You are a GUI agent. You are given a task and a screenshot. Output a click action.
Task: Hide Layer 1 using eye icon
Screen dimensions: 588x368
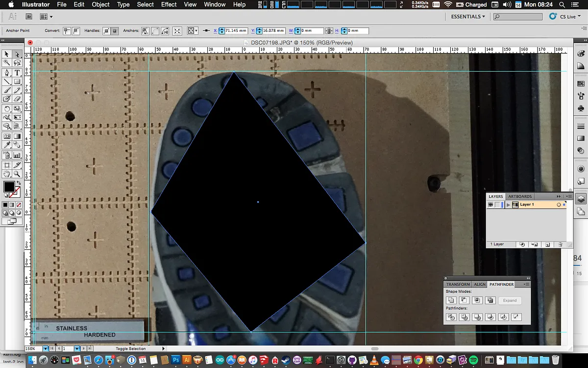pos(490,205)
